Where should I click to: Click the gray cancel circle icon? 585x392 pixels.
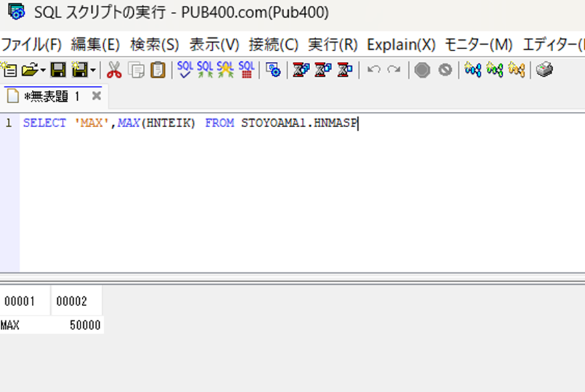coord(445,70)
